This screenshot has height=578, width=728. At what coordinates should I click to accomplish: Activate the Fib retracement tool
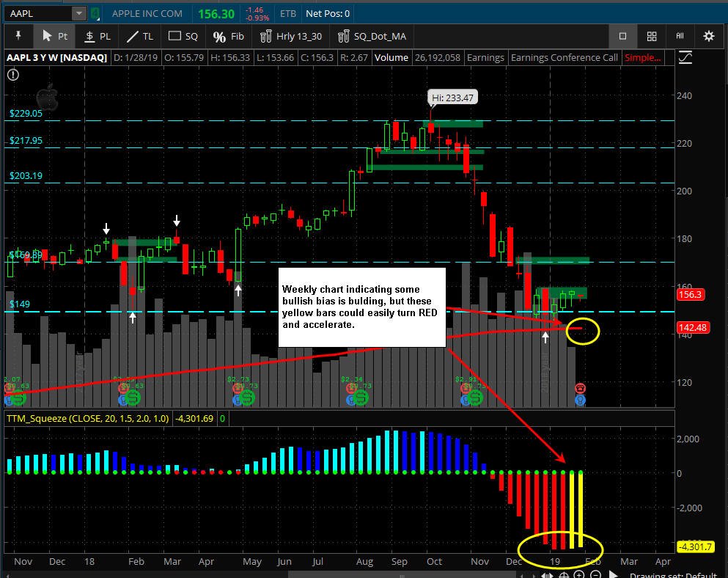(x=228, y=36)
